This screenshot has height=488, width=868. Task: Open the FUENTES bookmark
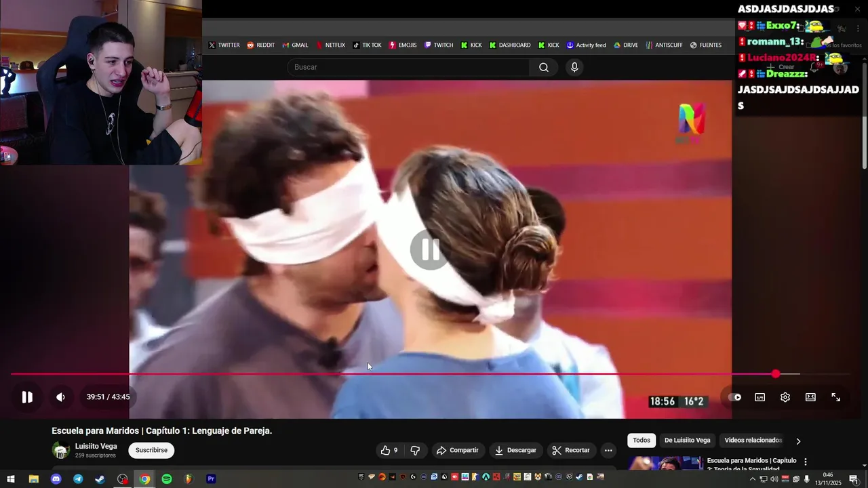(706, 45)
